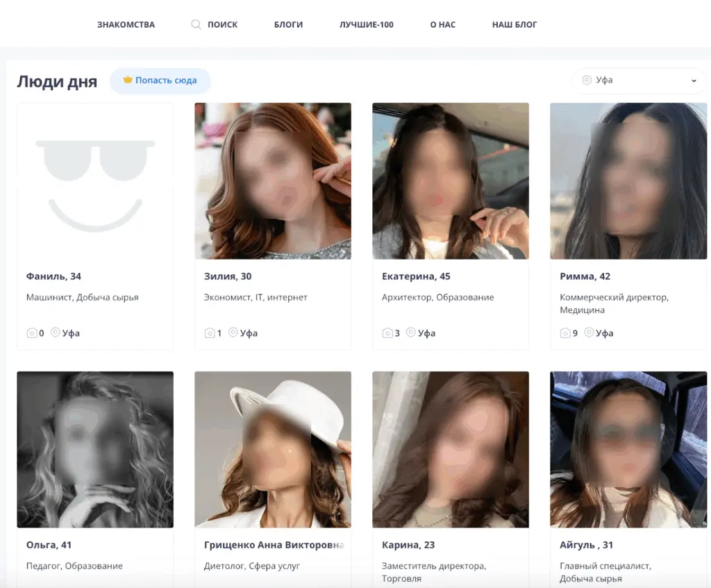Click the camera icon on Зилия's card
The image size is (711, 588).
tap(210, 333)
